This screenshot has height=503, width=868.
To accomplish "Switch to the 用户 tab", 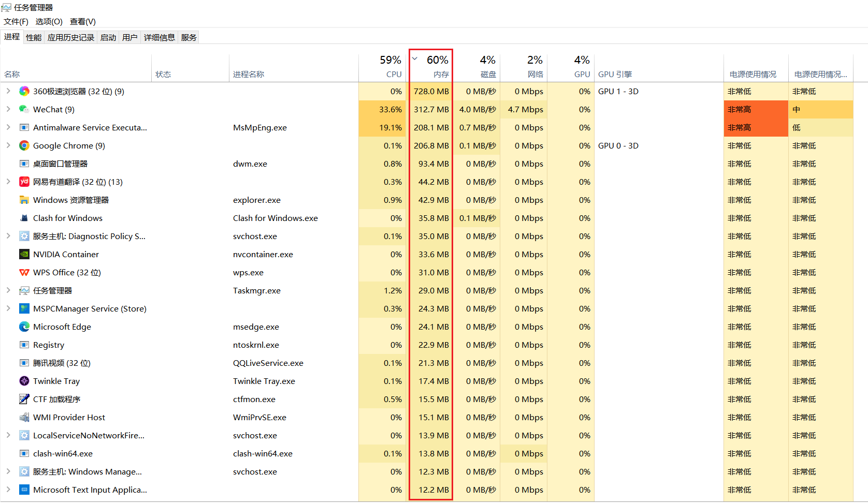I will pyautogui.click(x=130, y=37).
